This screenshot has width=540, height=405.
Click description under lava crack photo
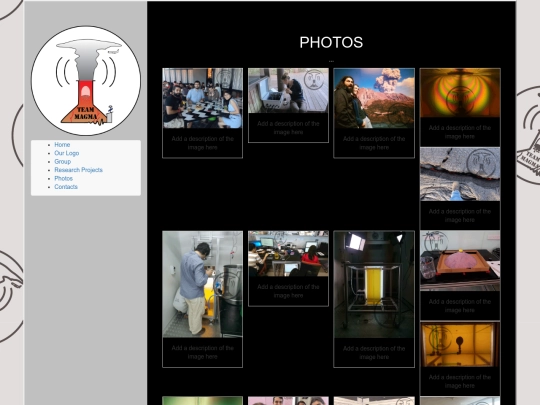point(460,216)
